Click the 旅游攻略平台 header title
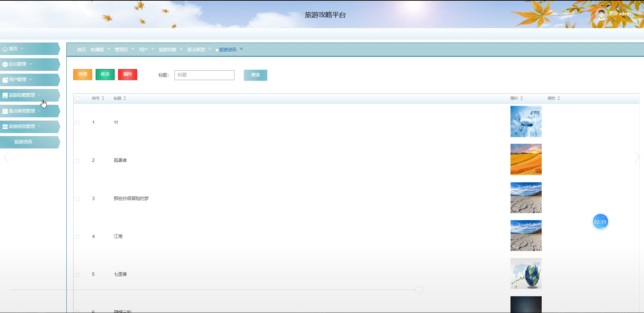Image resolution: width=644 pixels, height=313 pixels. pos(325,15)
